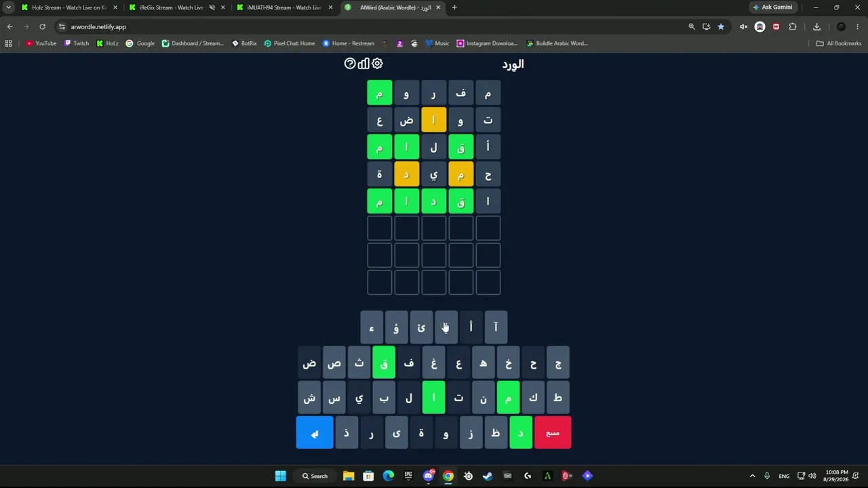This screenshot has height=488, width=868.
Task: Open a new browser tab
Action: (x=454, y=7)
